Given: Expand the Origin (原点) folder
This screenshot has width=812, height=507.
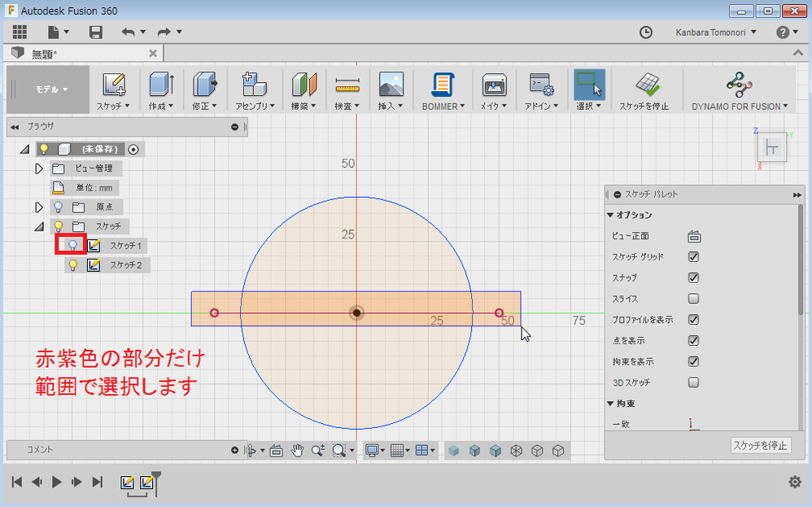Looking at the screenshot, I should [x=39, y=208].
